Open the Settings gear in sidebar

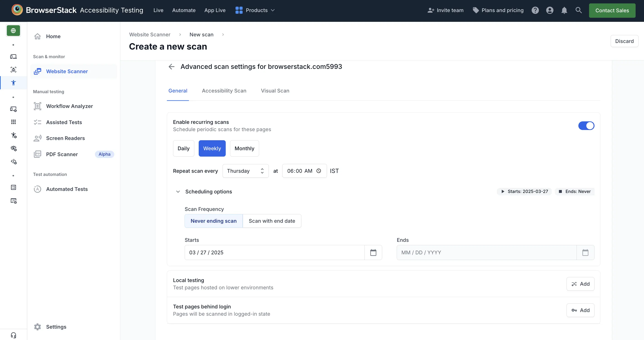point(37,327)
